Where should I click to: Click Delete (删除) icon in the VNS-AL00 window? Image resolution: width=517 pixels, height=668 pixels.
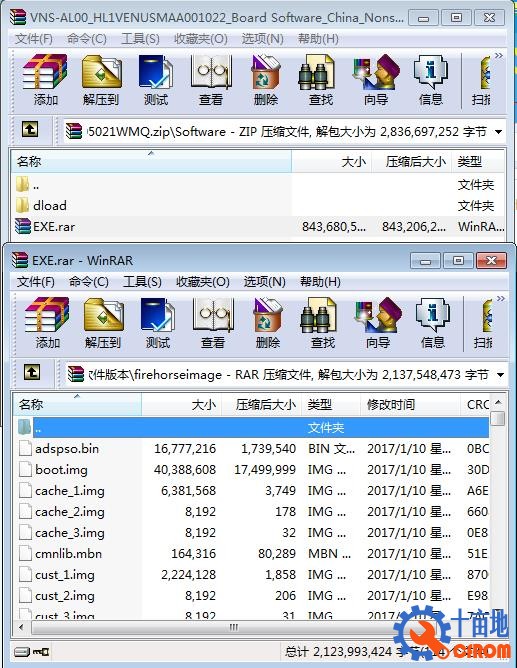(266, 80)
